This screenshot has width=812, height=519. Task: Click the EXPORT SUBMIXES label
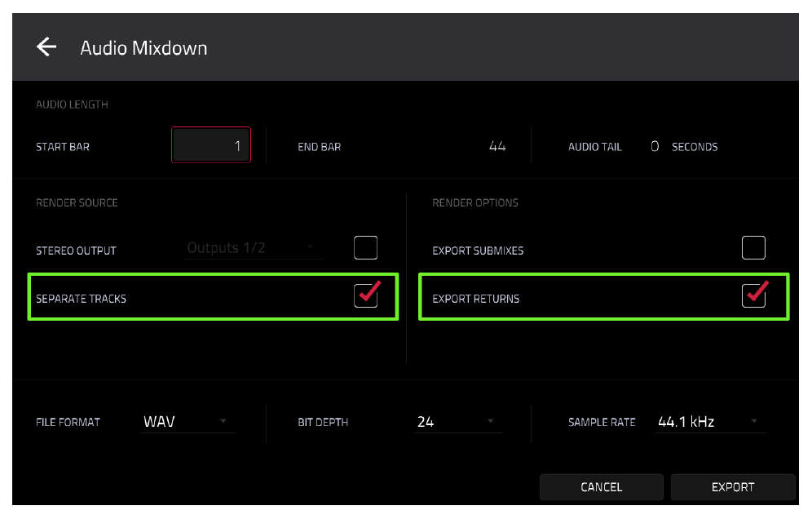pyautogui.click(x=478, y=251)
